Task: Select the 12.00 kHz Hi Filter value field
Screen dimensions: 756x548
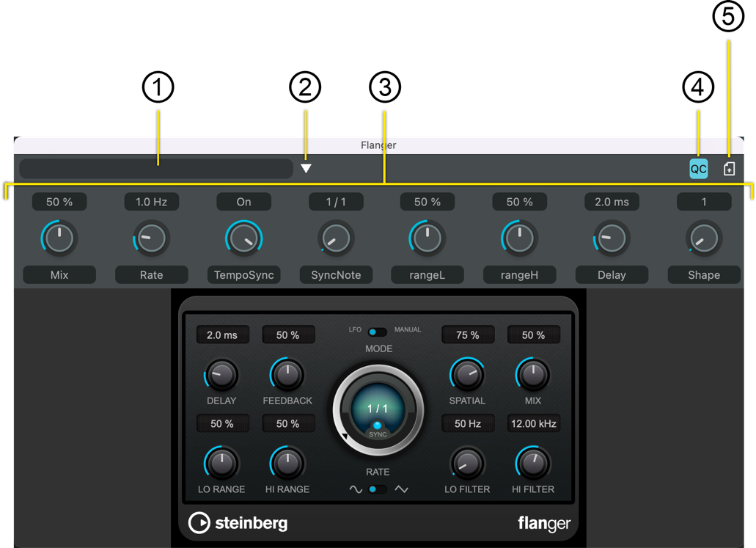Action: [533, 423]
